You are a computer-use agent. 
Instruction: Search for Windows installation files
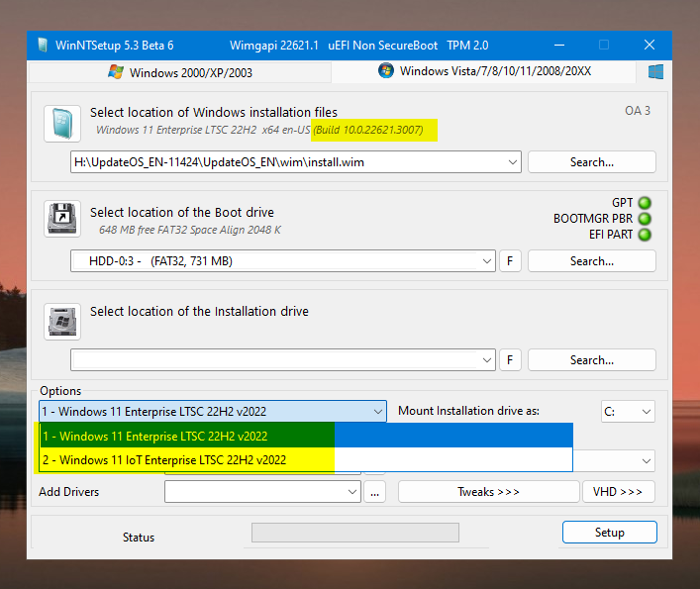click(591, 162)
